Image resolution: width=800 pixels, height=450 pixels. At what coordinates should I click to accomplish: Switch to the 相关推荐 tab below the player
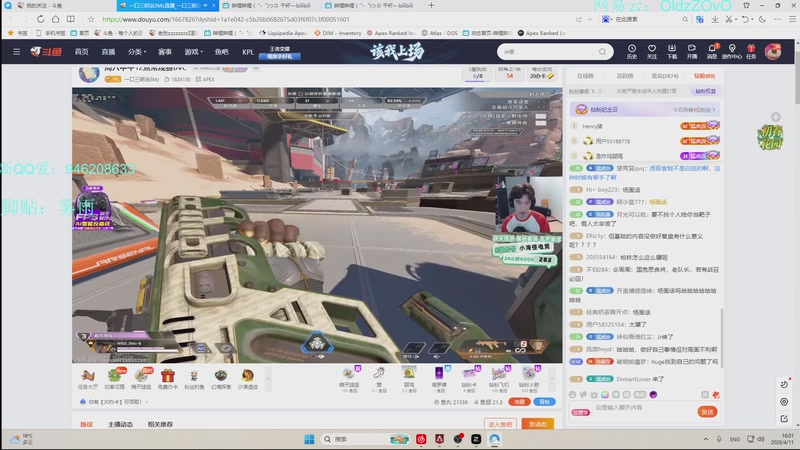point(160,424)
